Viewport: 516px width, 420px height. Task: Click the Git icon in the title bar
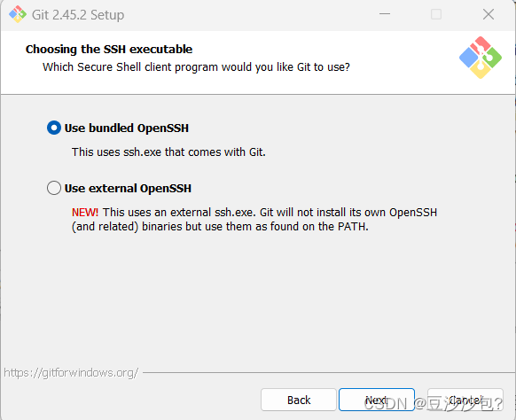pos(18,14)
